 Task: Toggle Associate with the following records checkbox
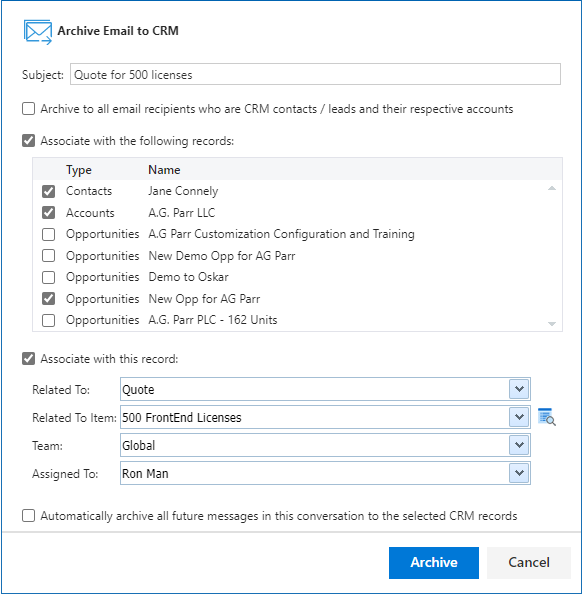(x=29, y=141)
